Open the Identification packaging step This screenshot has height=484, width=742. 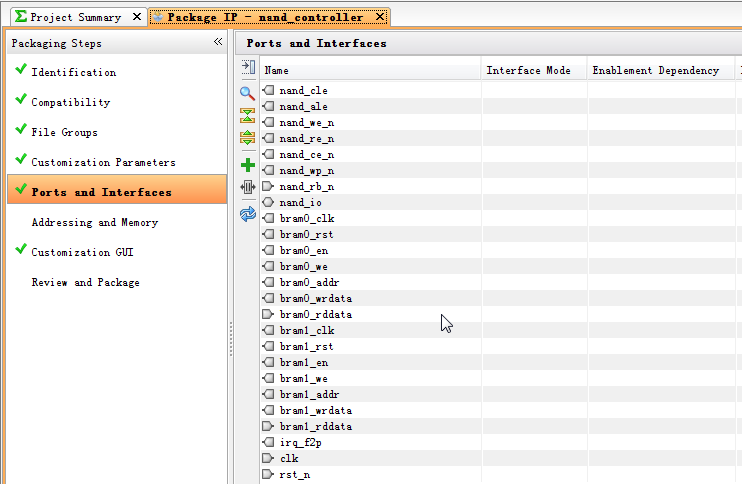pyautogui.click(x=73, y=72)
